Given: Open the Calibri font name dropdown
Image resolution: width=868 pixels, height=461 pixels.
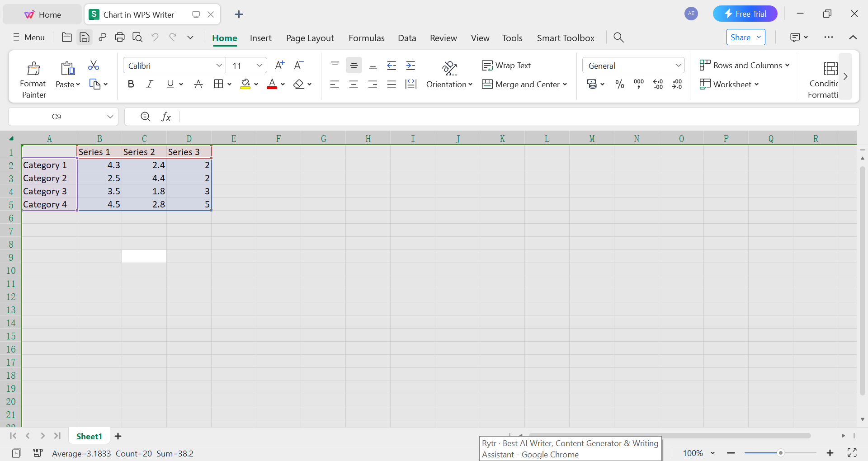Looking at the screenshot, I should [219, 65].
